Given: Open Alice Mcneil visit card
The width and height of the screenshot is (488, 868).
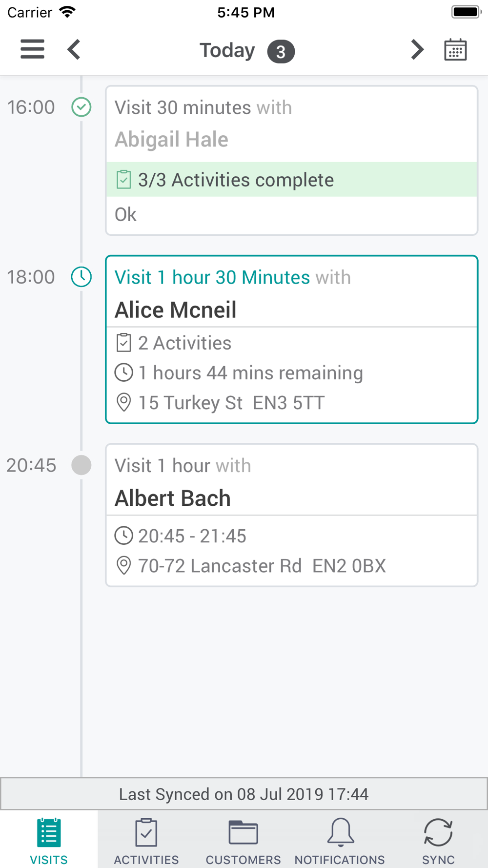Looking at the screenshot, I should tap(291, 339).
